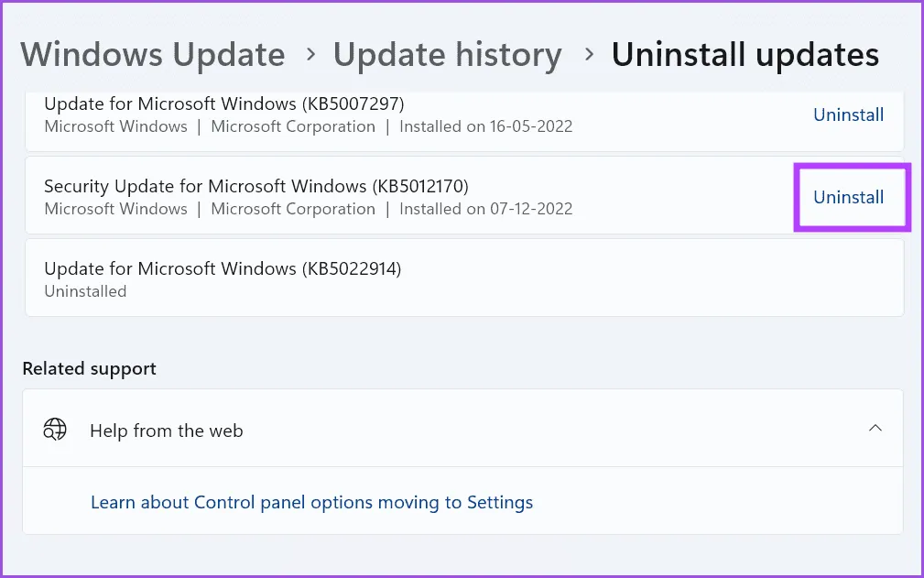Uninstall the KB5007297 update
Screen dimensions: 924x578
pyautogui.click(x=848, y=115)
